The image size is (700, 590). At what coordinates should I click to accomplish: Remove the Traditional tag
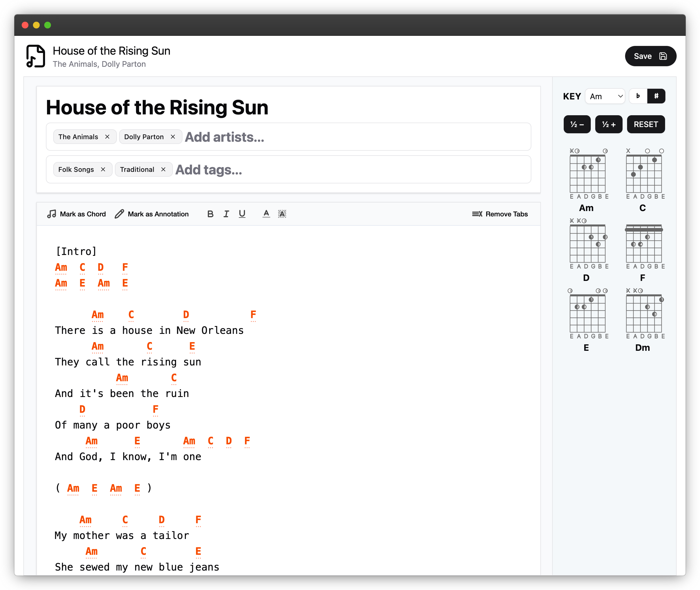(x=163, y=170)
